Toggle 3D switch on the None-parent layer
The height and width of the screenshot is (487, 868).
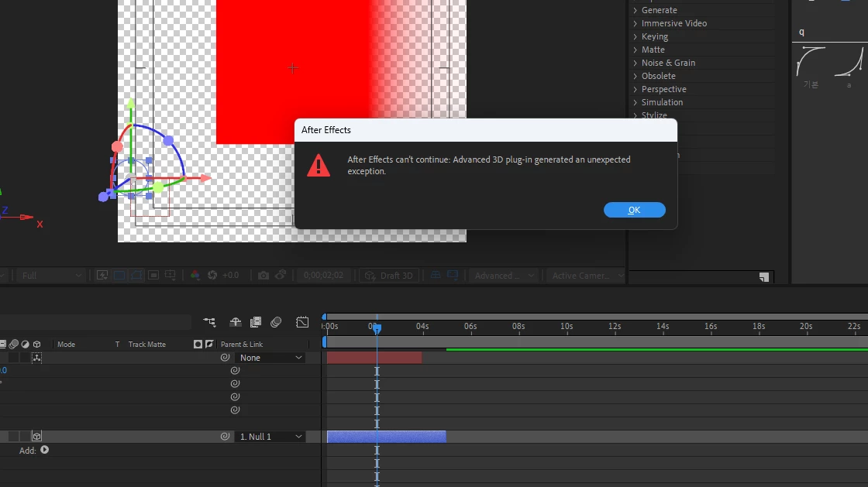click(36, 358)
